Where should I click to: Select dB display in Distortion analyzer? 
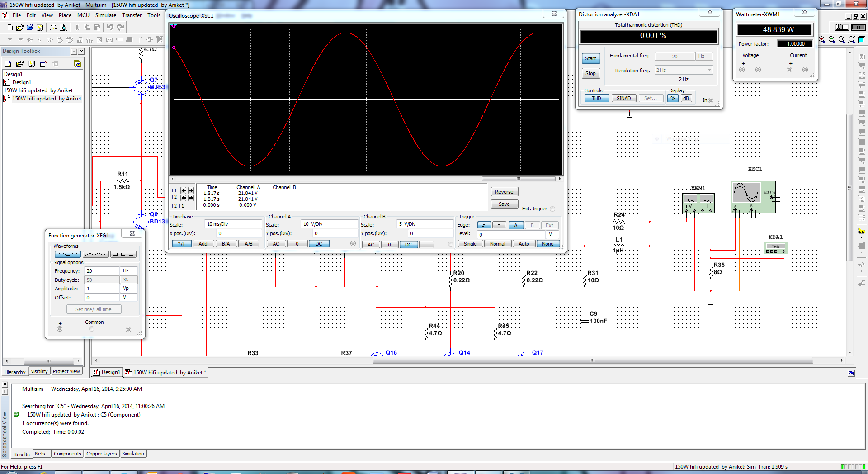pyautogui.click(x=686, y=98)
